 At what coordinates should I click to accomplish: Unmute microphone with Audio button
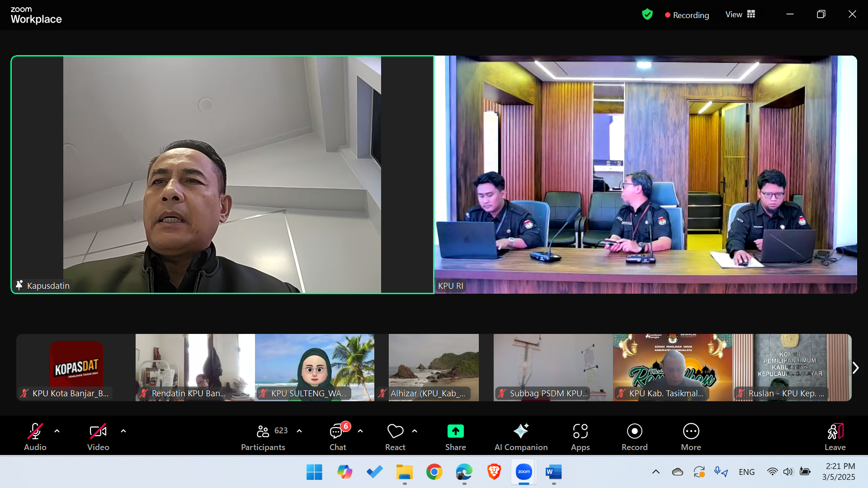pos(35,436)
